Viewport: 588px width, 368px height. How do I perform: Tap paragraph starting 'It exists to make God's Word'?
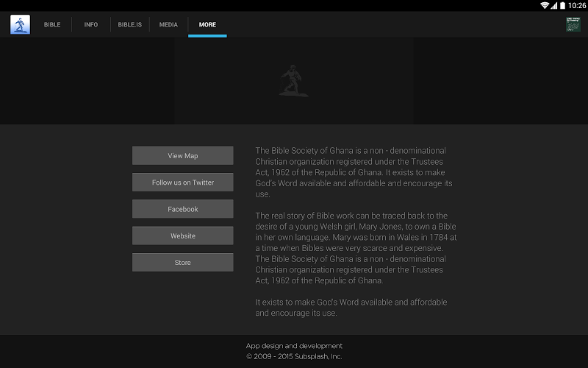tap(351, 307)
